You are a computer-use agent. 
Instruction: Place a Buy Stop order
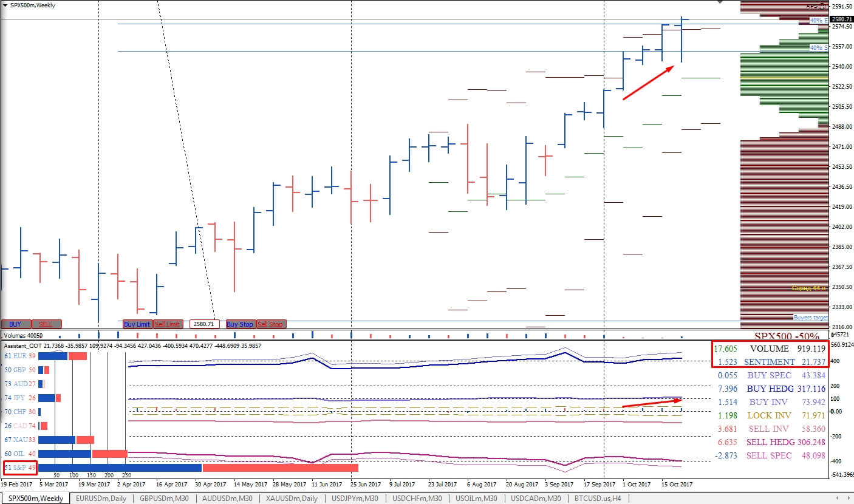point(240,324)
